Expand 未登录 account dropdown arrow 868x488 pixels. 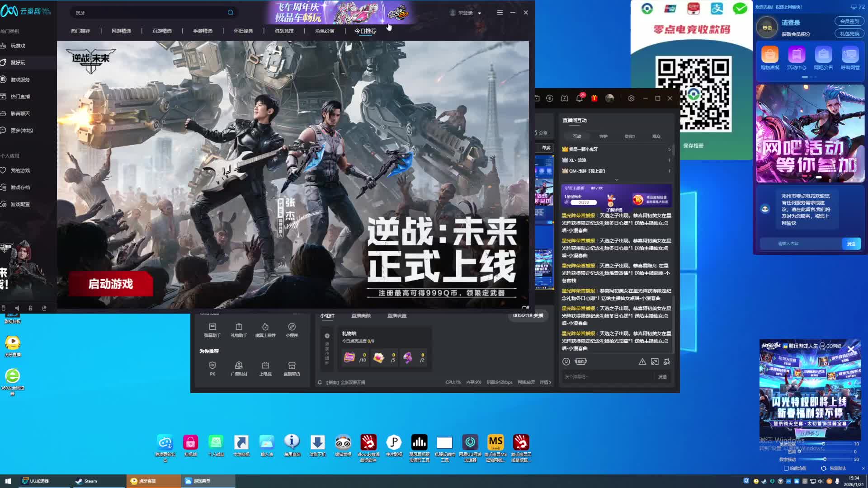pos(480,13)
